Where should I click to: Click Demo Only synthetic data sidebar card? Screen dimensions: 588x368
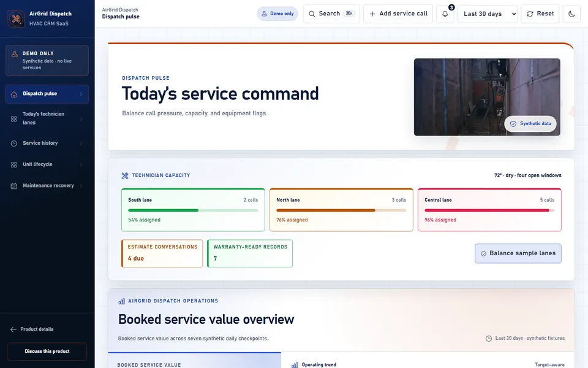click(47, 61)
